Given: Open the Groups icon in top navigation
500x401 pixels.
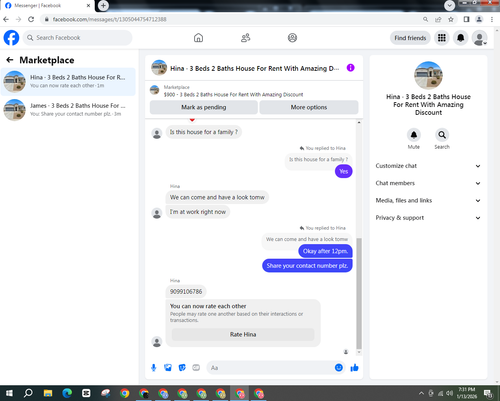Looking at the screenshot, I should (292, 38).
